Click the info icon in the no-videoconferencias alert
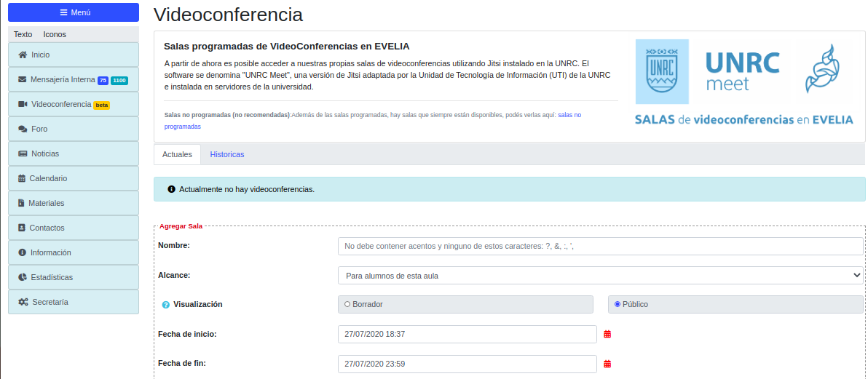The height and width of the screenshot is (379, 868). [x=172, y=189]
